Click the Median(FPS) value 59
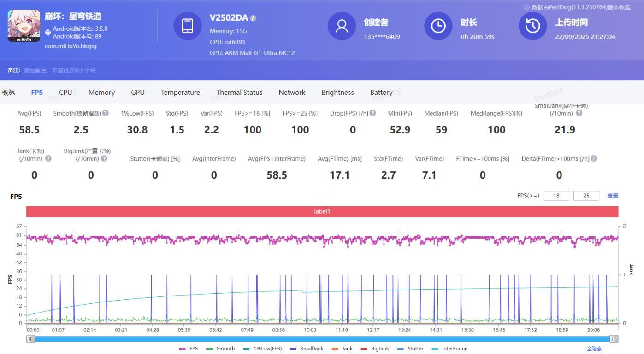 click(441, 130)
